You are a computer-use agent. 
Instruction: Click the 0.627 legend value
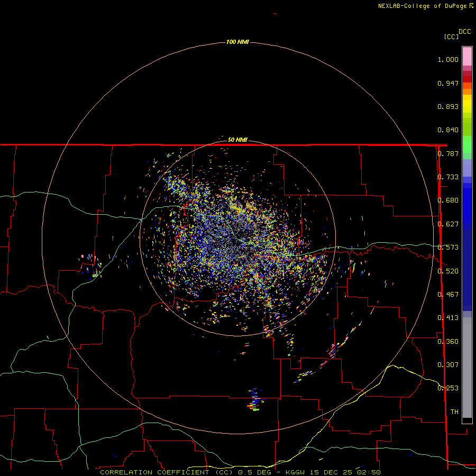pos(448,224)
